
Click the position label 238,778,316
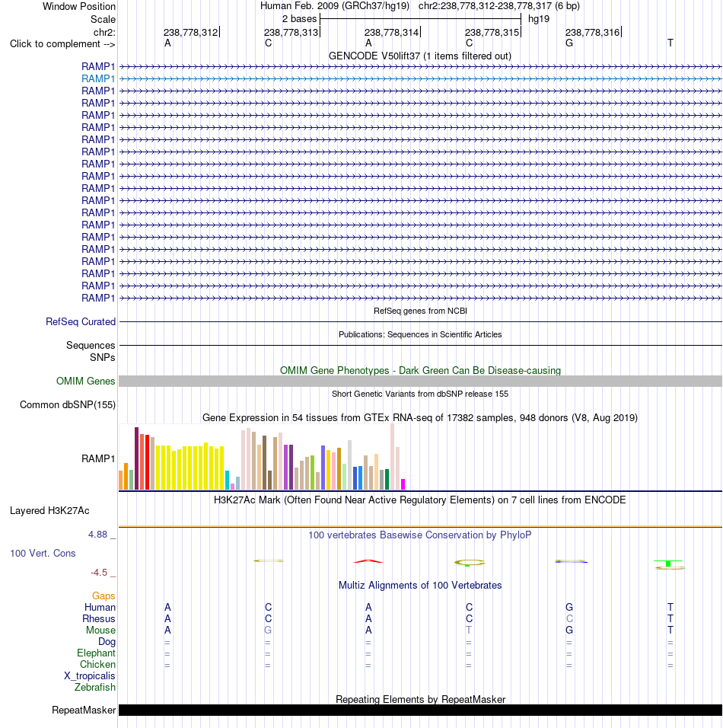[592, 33]
